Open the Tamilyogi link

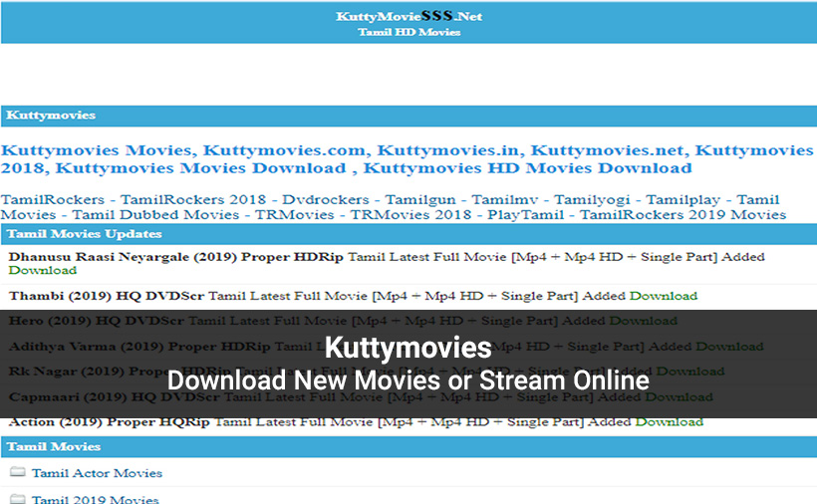click(x=592, y=199)
